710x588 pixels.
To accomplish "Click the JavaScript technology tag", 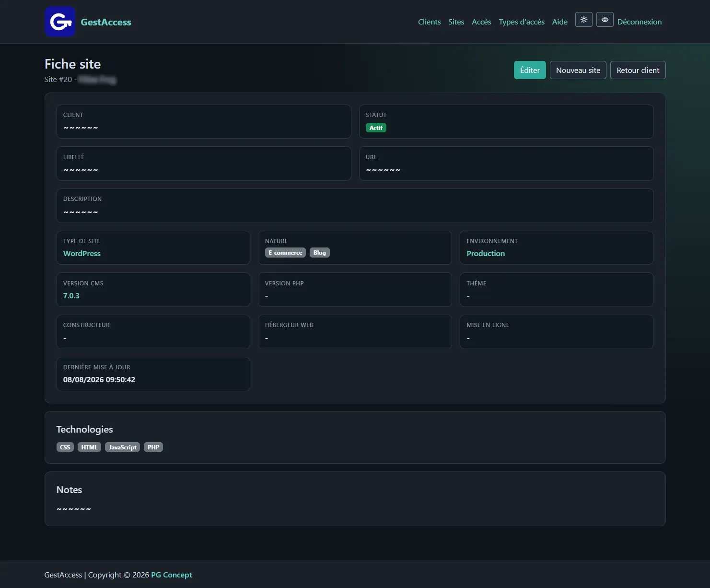I will click(122, 447).
